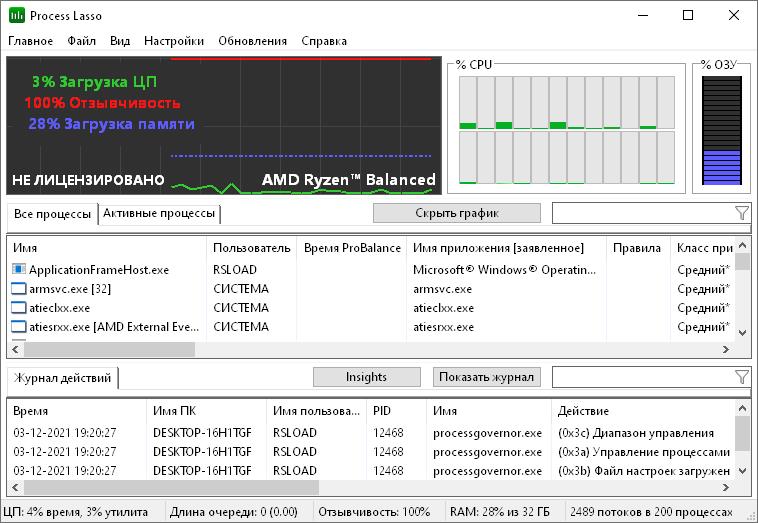Switch to the Активные процессы tab

[159, 214]
